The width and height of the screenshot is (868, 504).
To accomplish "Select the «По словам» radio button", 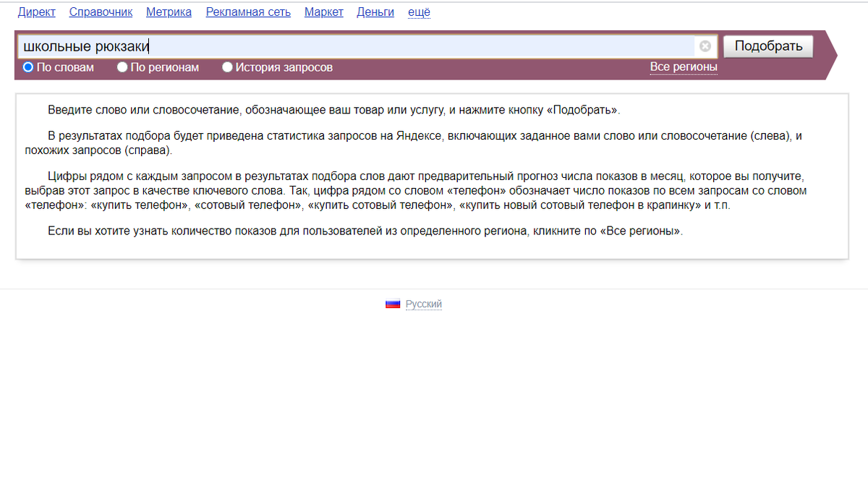I will point(28,67).
